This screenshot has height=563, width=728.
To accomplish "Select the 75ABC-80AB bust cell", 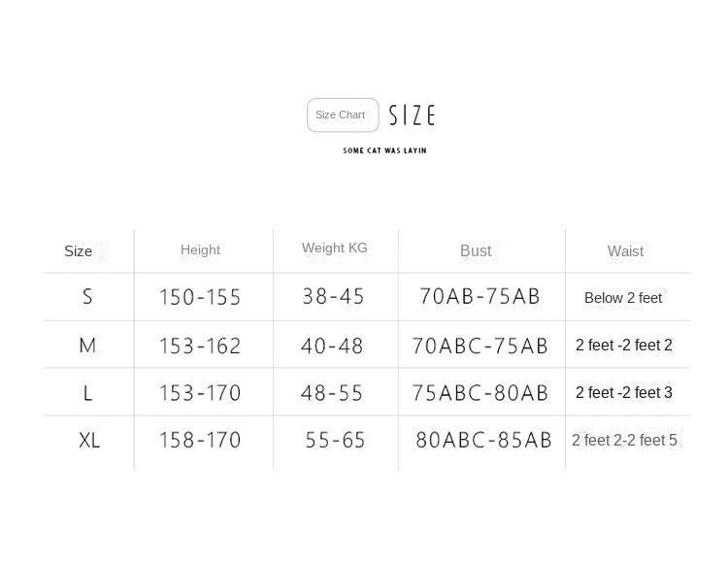I will click(x=480, y=393).
